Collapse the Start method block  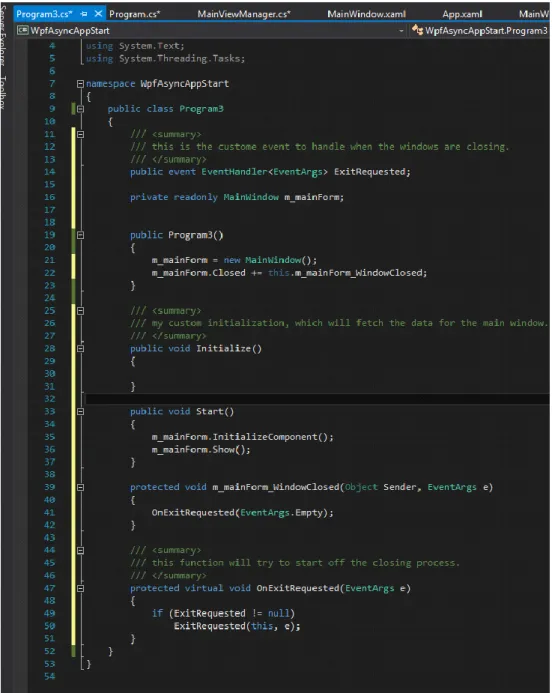pos(80,411)
